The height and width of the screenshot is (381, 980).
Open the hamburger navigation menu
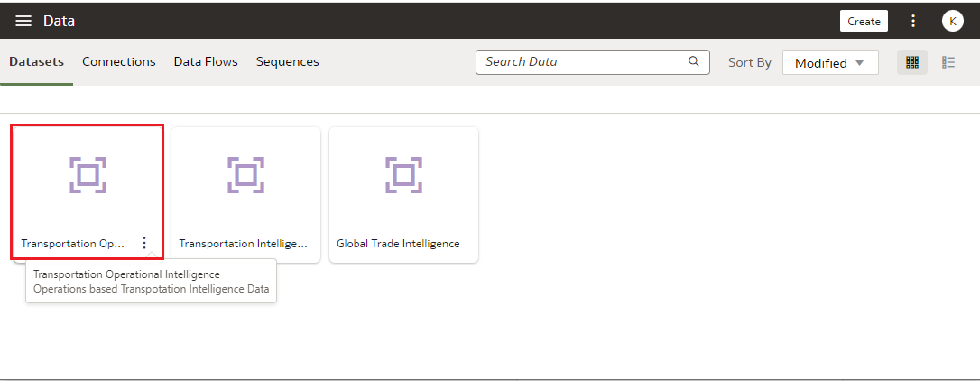[23, 21]
